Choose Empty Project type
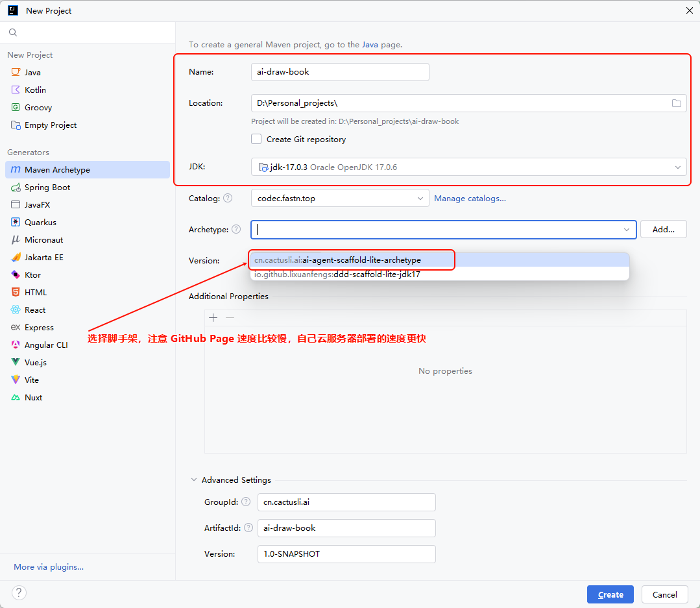Screen dimensions: 700x608 pos(88,125)
